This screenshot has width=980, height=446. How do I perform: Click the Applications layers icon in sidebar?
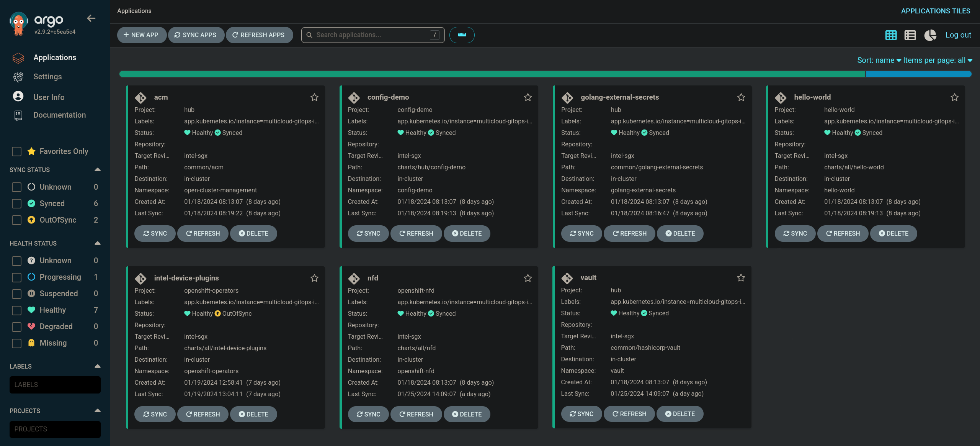pyautogui.click(x=18, y=58)
